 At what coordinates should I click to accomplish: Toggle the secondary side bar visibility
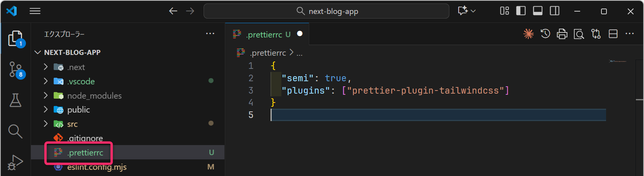tap(555, 11)
